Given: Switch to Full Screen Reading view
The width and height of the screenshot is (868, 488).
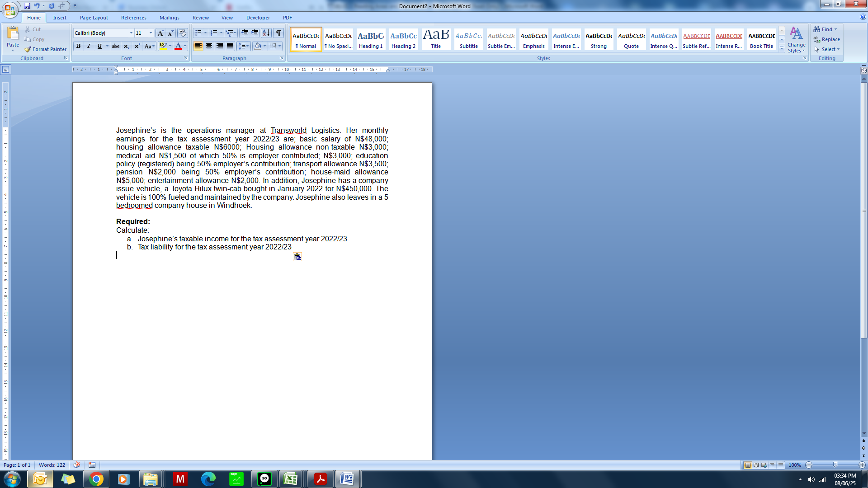Looking at the screenshot, I should [x=756, y=465].
